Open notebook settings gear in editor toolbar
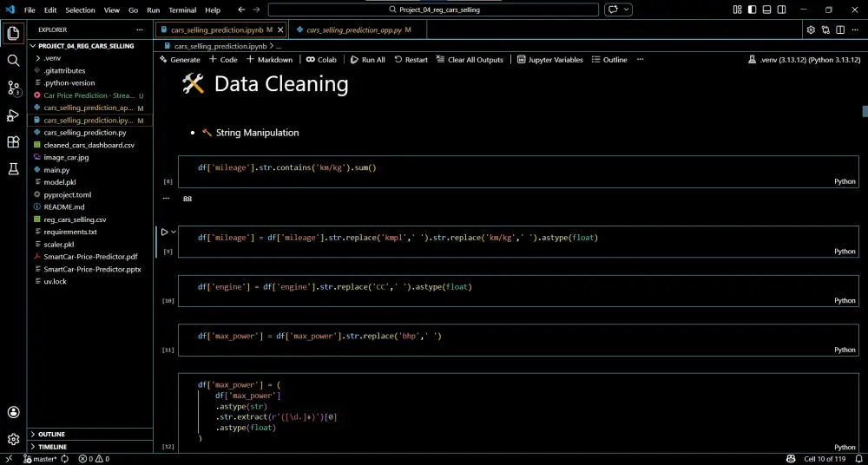The image size is (868, 465). (811, 29)
